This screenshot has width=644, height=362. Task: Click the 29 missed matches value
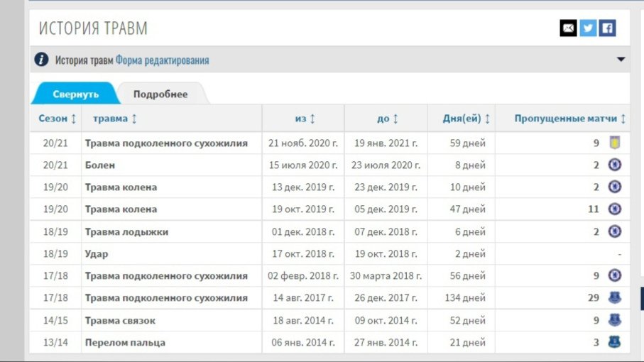pyautogui.click(x=593, y=297)
